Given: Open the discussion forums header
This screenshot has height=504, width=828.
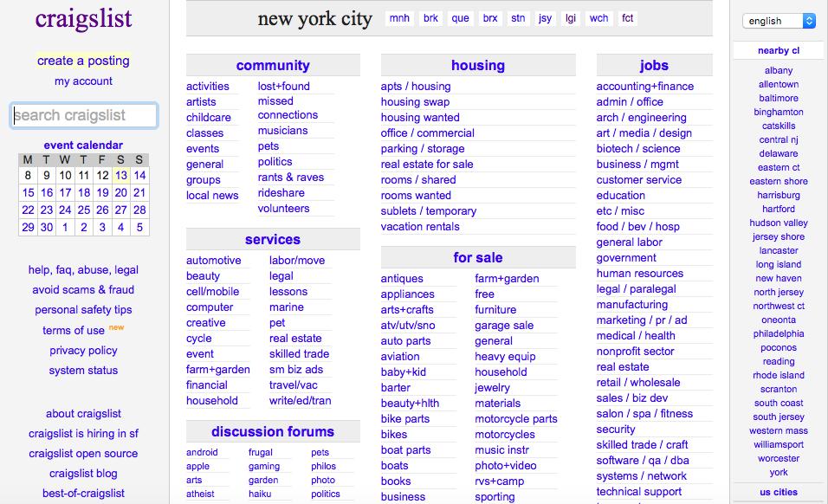Looking at the screenshot, I should coord(273,432).
